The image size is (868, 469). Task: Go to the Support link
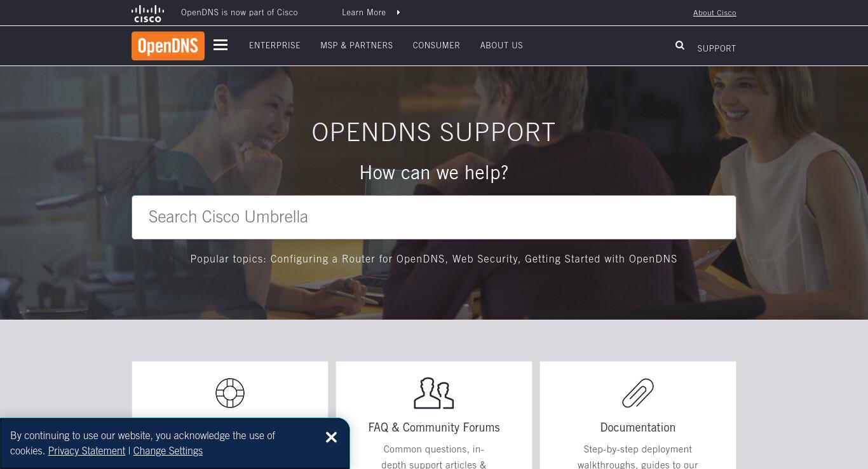click(716, 48)
